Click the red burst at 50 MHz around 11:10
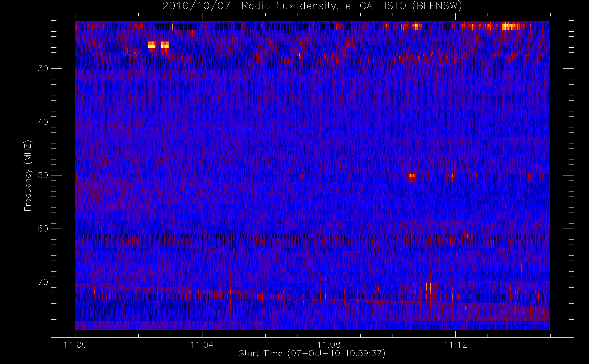The image size is (589, 364). coord(412,178)
